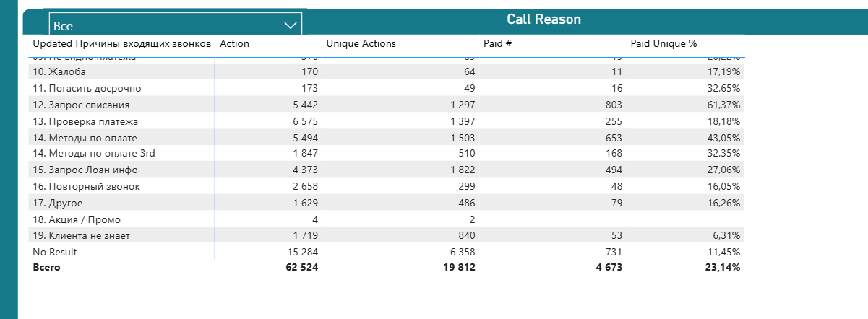Click the chevron arrow in the slicer
This screenshot has height=319, width=868.
(291, 25)
